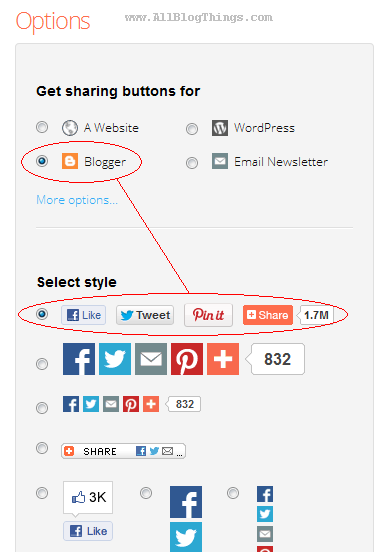
Task: Click the large orange plus share icon
Action: pyautogui.click(x=223, y=359)
